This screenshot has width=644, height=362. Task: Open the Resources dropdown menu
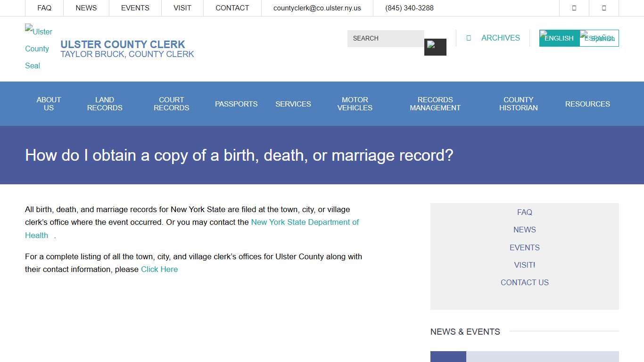coord(587,104)
